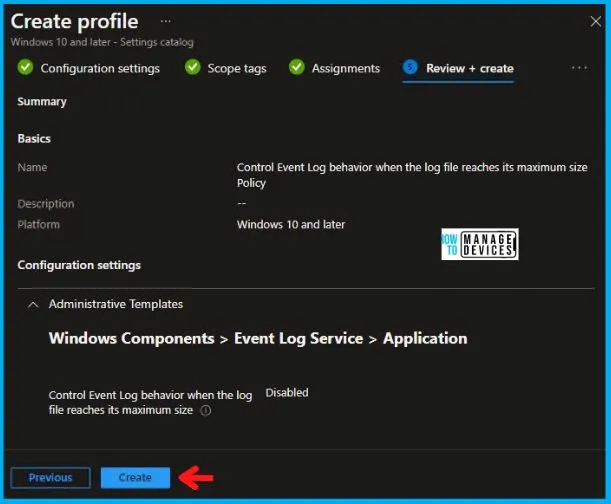The image size is (611, 504).
Task: Click the blue step number icon for Review
Action: (410, 67)
